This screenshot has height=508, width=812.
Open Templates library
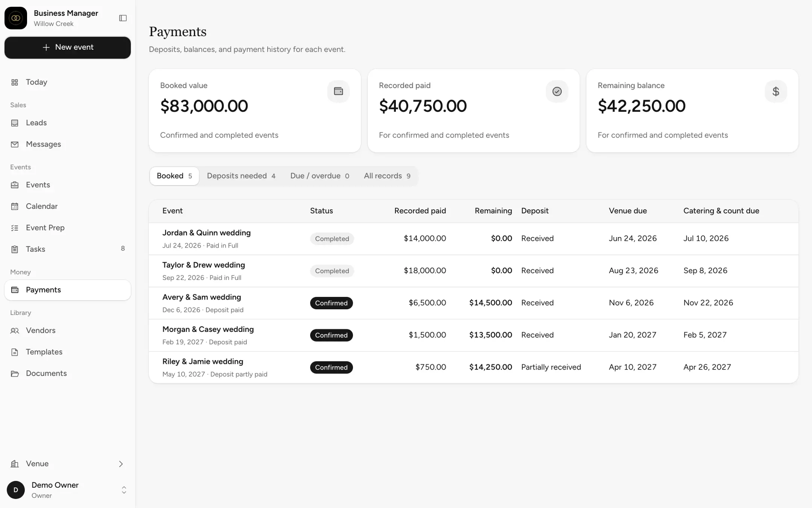(68, 352)
